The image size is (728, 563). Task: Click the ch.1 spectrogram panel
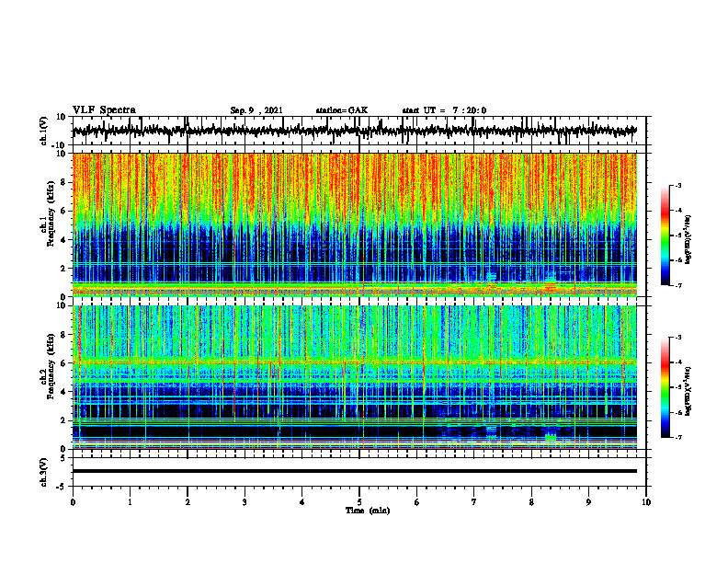[x=354, y=224]
